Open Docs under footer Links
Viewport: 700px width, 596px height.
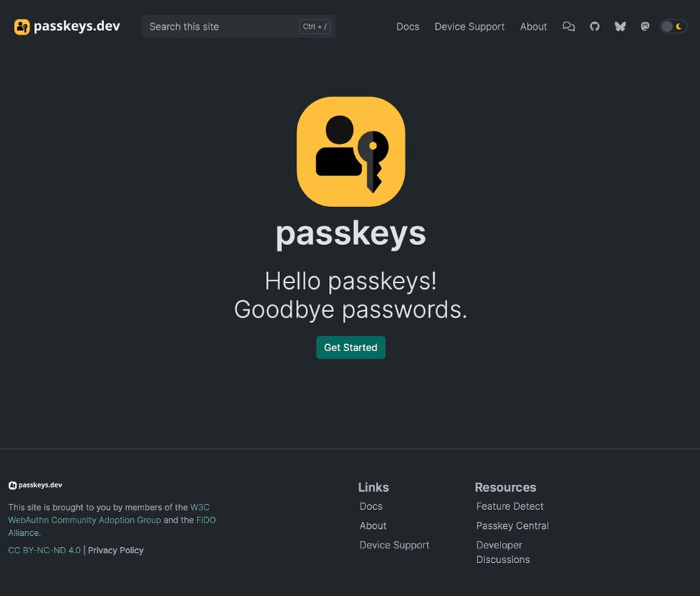point(371,506)
